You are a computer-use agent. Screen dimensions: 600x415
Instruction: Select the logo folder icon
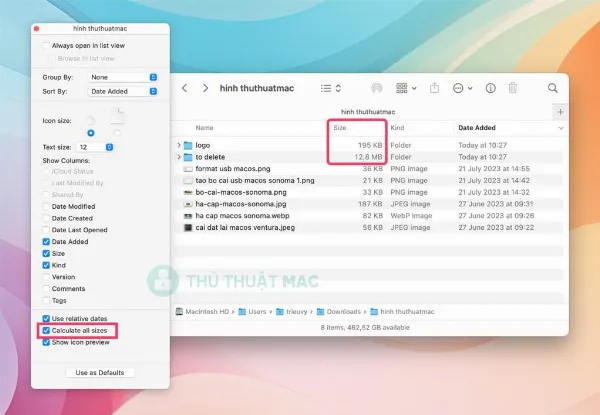click(188, 145)
